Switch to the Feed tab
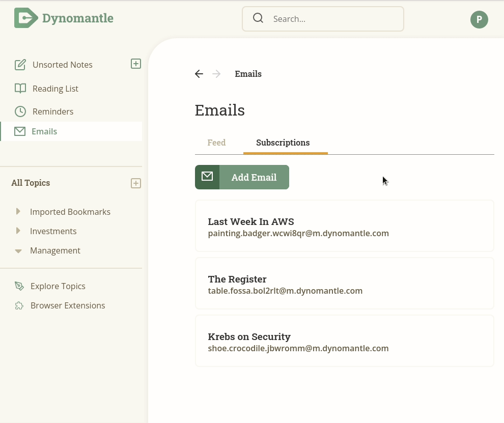The height and width of the screenshot is (423, 504). [x=216, y=143]
